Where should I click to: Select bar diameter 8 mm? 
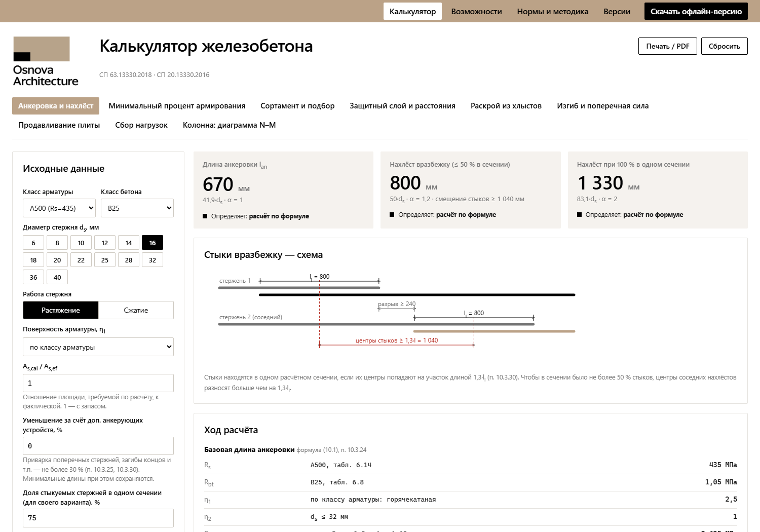pos(57,243)
